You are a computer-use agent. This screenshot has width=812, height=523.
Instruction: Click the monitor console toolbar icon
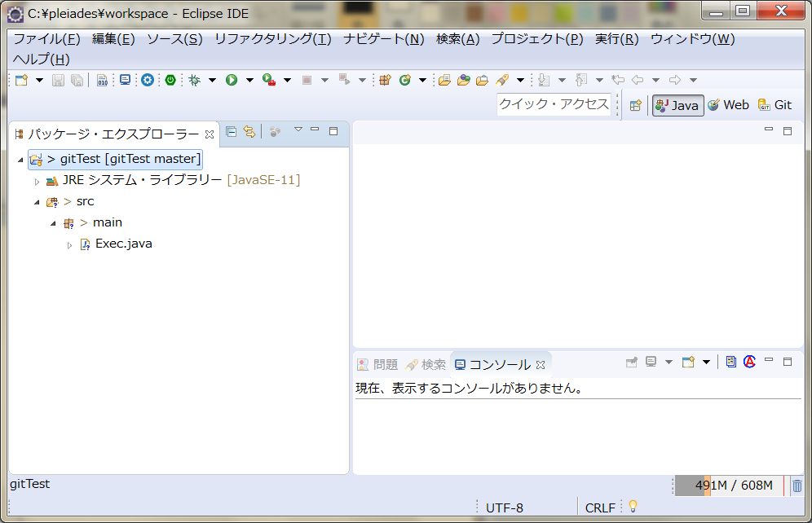click(125, 80)
